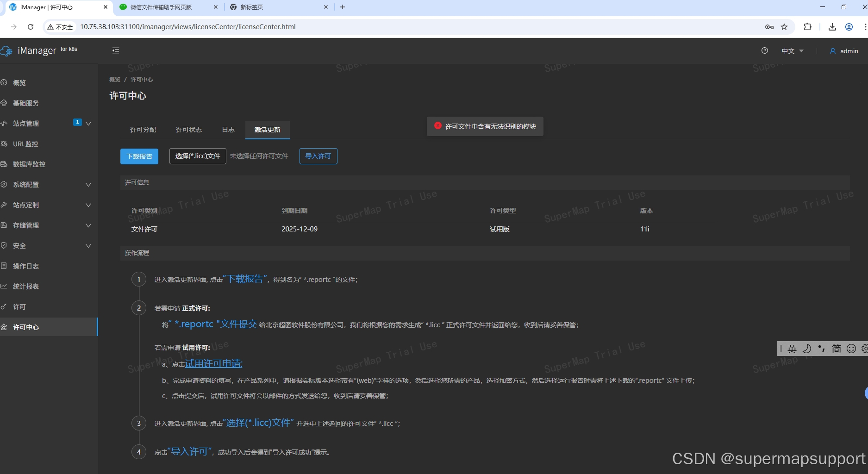Image resolution: width=868 pixels, height=474 pixels.
Task: Click the 许可 key icon in sidebar
Action: coord(4,306)
